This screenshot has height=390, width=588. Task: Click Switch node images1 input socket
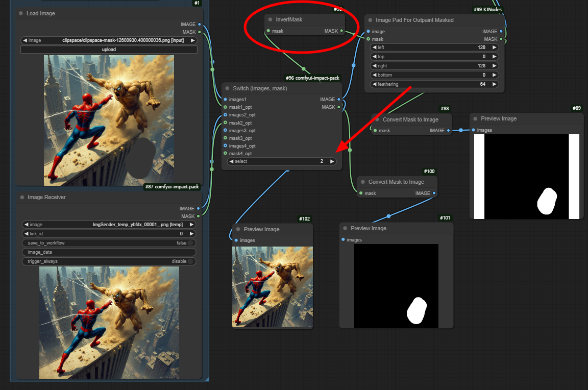(226, 100)
